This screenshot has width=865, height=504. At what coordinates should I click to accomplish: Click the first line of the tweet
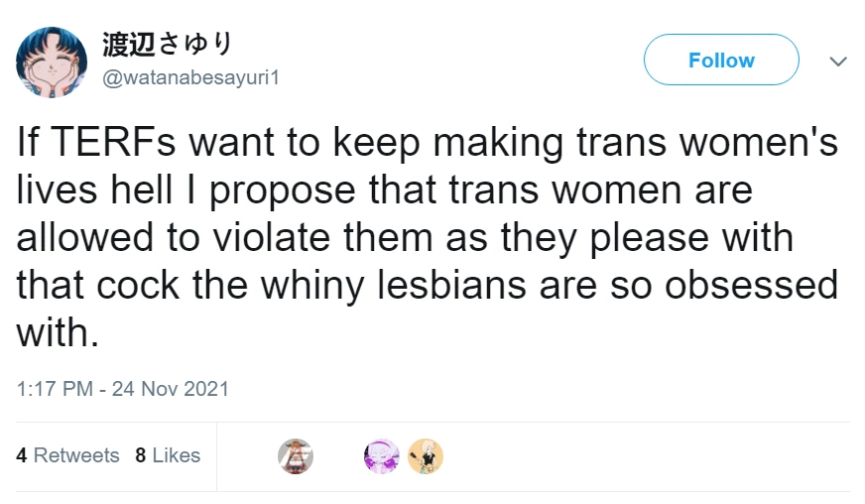(x=427, y=143)
